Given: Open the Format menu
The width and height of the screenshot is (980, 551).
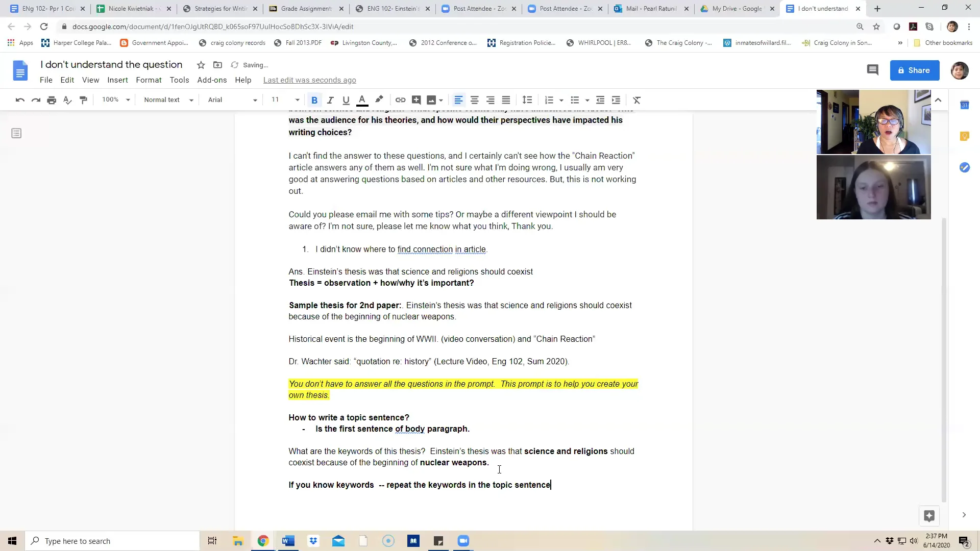Looking at the screenshot, I should coord(149,80).
